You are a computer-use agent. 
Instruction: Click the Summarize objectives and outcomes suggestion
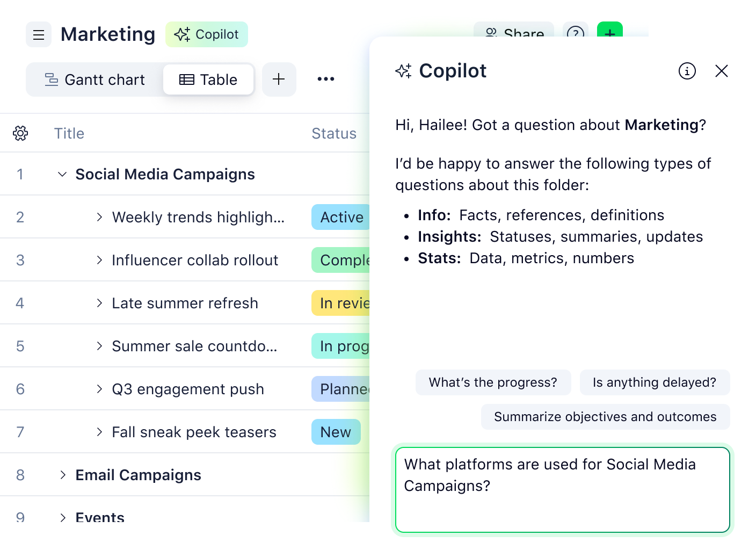(x=605, y=416)
